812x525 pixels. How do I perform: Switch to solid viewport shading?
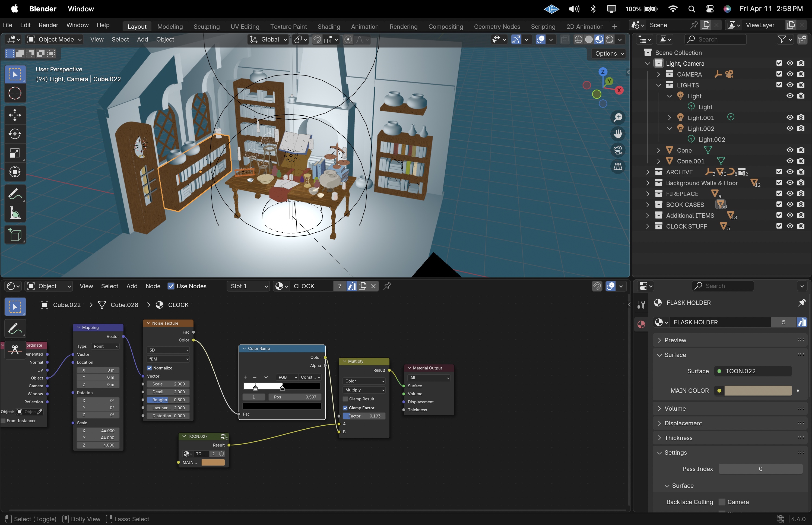(588, 40)
